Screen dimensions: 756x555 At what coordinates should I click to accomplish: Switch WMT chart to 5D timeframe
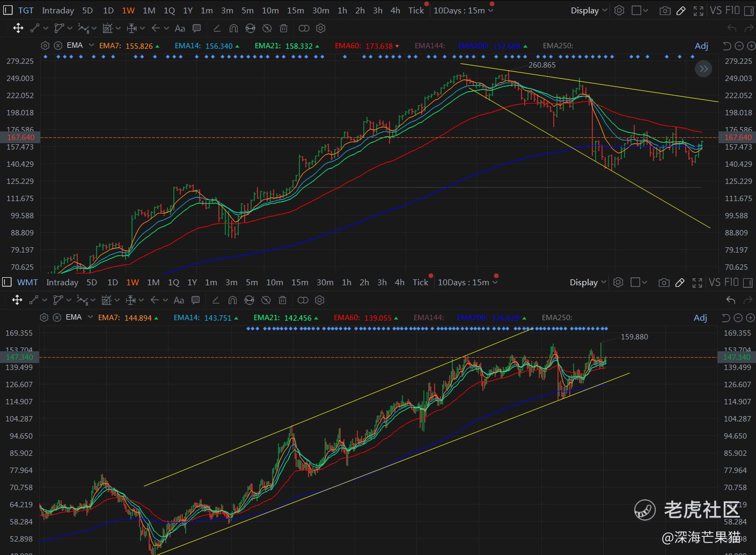click(92, 283)
